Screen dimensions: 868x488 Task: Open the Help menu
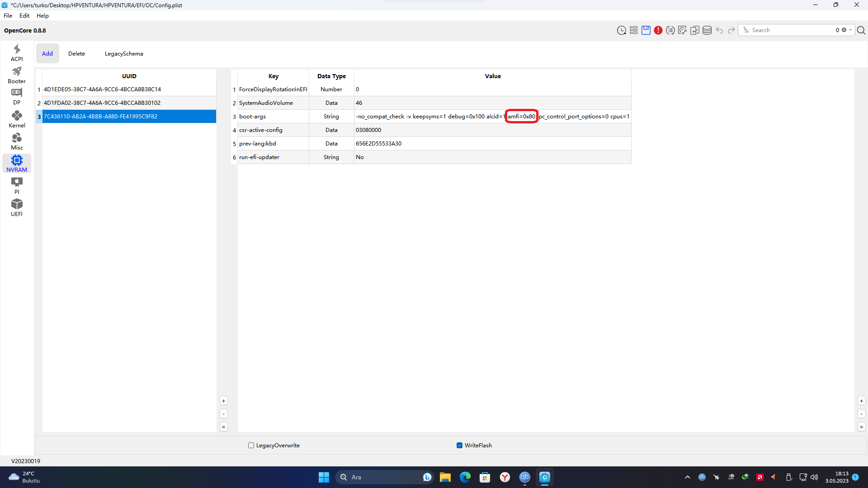pyautogui.click(x=42, y=15)
